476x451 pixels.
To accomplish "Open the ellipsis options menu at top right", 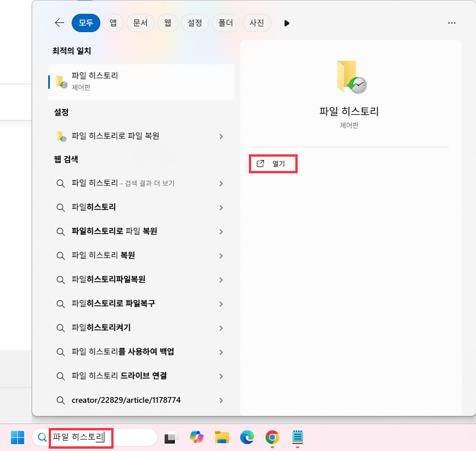I will click(x=452, y=23).
